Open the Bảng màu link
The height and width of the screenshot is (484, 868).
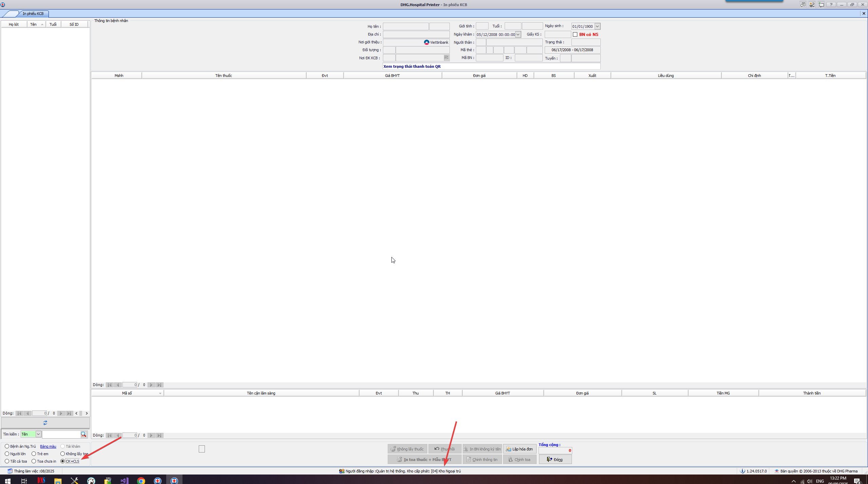coord(48,446)
